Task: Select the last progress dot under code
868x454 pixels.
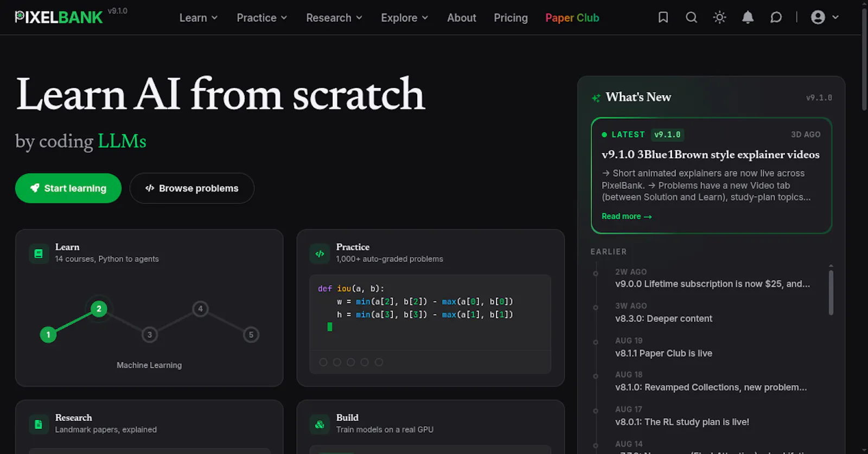Action: [x=379, y=362]
